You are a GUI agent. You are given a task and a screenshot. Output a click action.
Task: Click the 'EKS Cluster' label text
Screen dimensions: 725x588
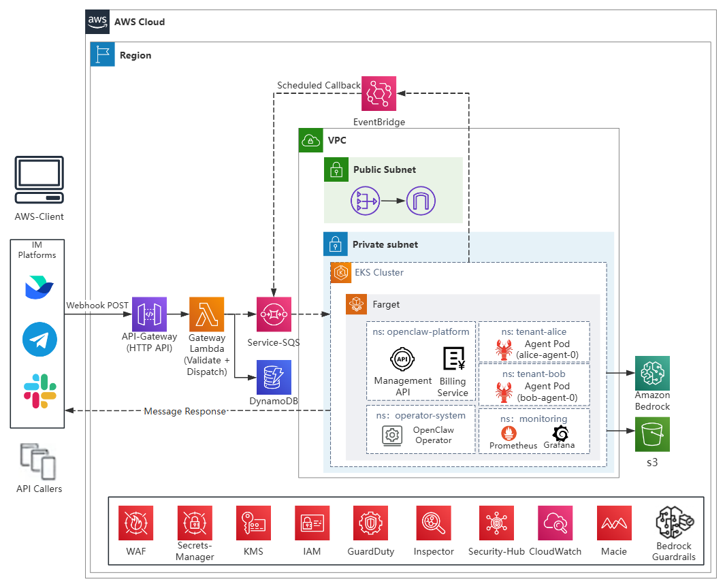(x=379, y=272)
